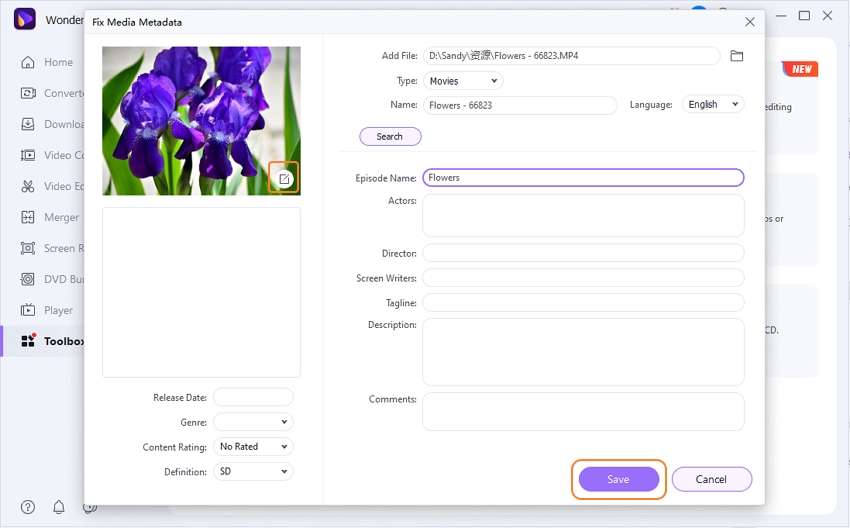Click the Search button

[x=390, y=137]
